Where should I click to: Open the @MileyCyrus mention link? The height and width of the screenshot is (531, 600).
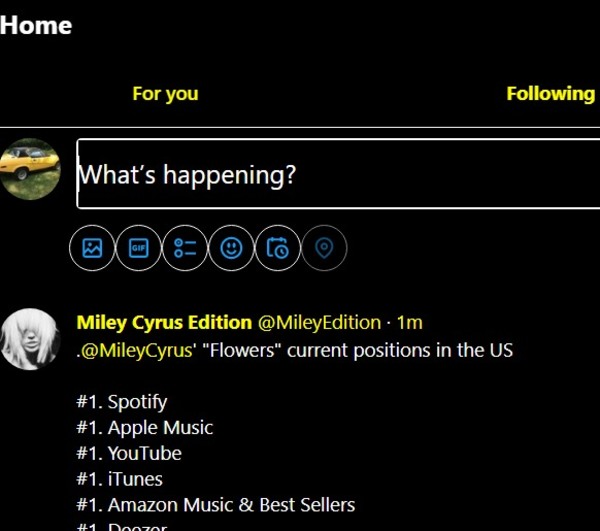point(130,351)
